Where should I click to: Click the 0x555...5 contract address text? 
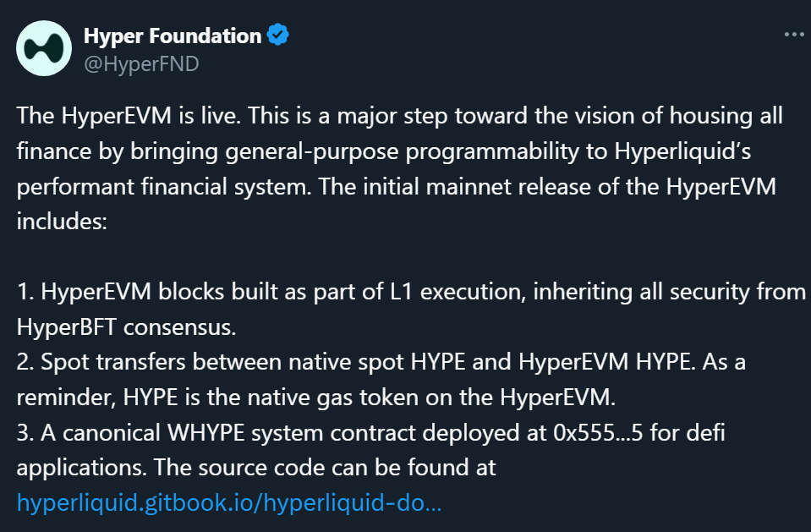tap(598, 433)
